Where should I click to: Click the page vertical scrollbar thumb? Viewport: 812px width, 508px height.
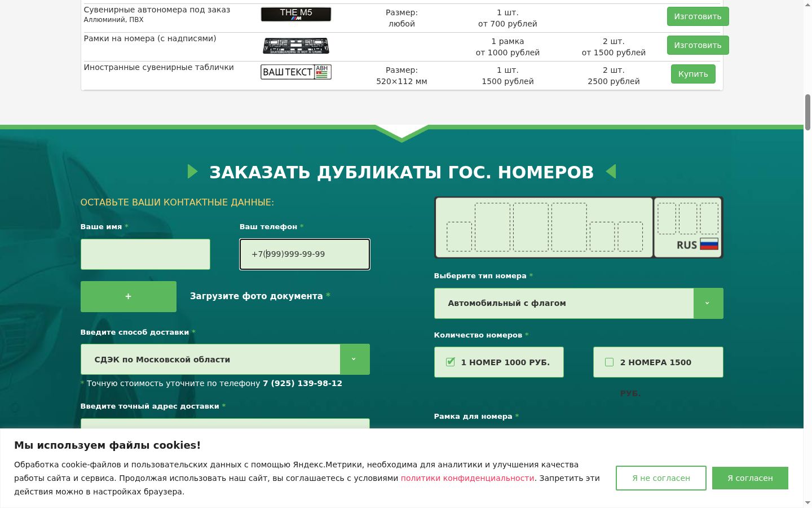pos(807,112)
